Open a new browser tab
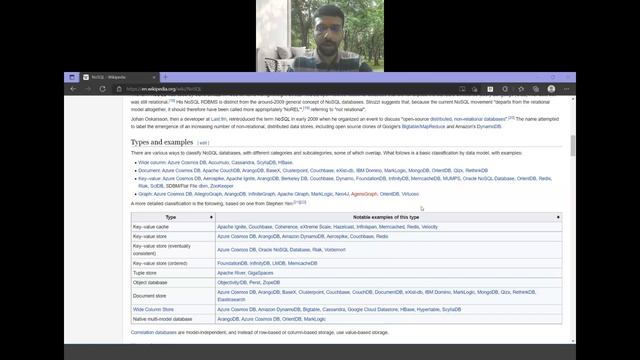 pyautogui.click(x=165, y=77)
